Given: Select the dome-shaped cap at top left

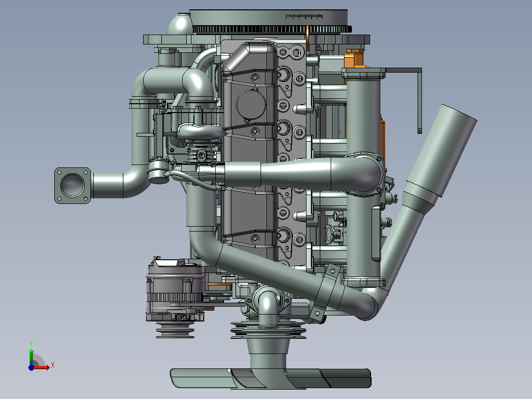Looking at the screenshot, I should pyautogui.click(x=180, y=24).
